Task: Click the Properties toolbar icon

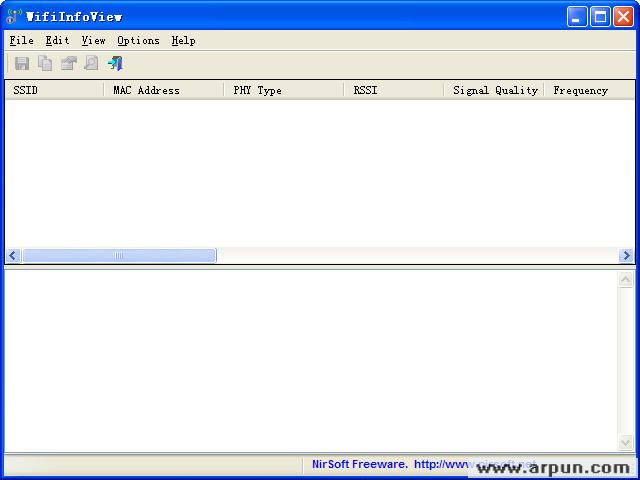Action: click(x=69, y=64)
